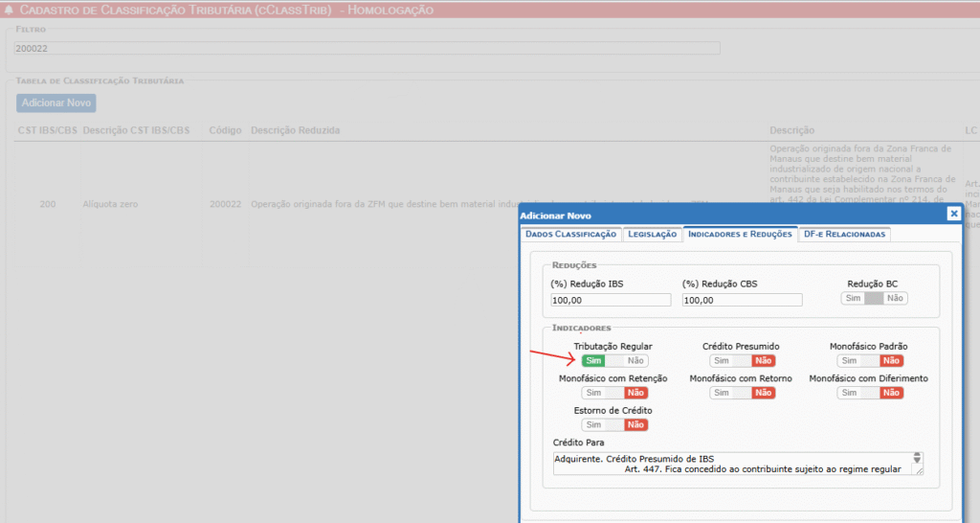Toggle the Tributação Regular switch

tap(614, 361)
